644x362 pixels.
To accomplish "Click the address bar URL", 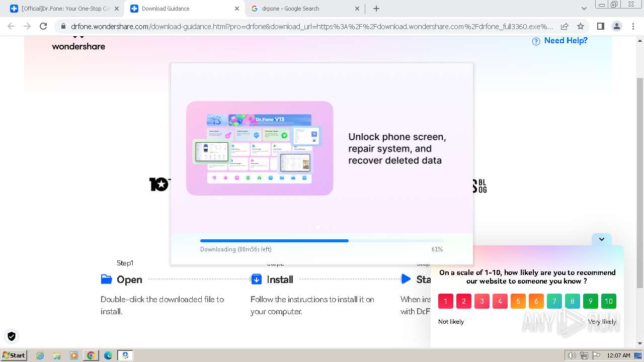I will 312,27.
